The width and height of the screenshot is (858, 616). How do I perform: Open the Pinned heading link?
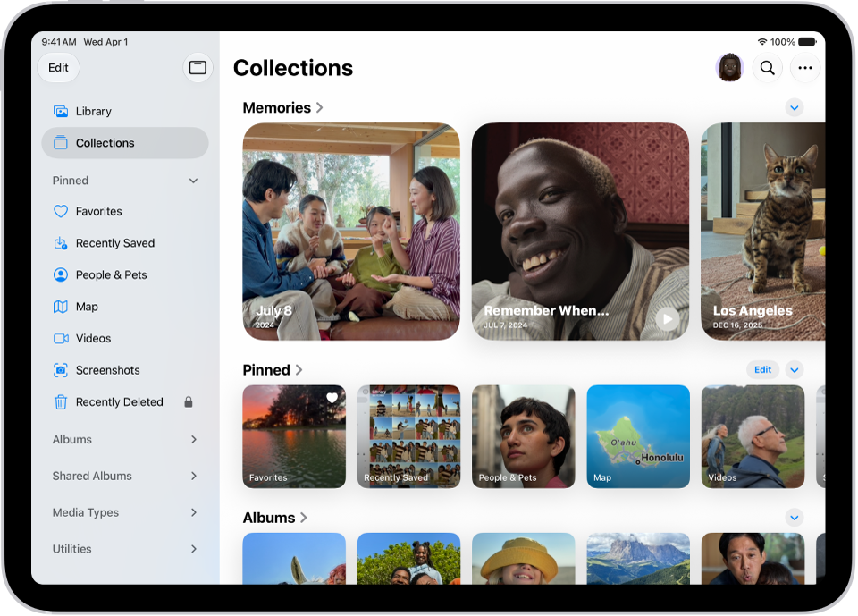point(273,370)
